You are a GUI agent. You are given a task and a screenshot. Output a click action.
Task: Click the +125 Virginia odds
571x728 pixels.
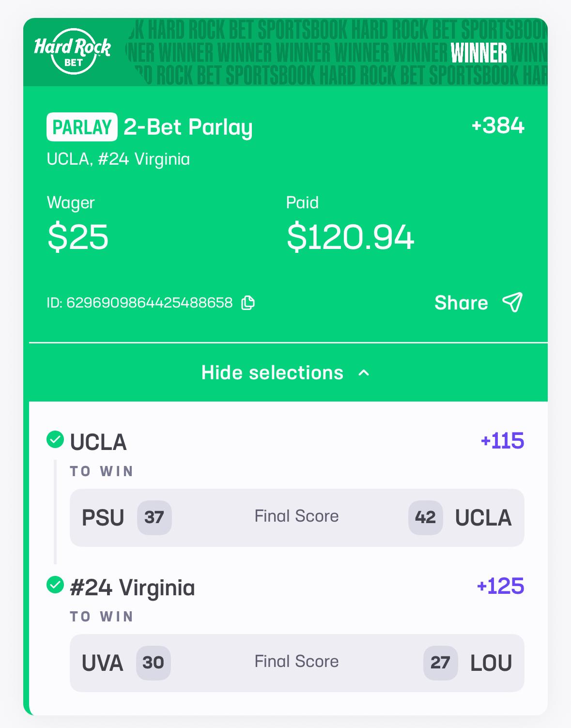click(x=500, y=586)
